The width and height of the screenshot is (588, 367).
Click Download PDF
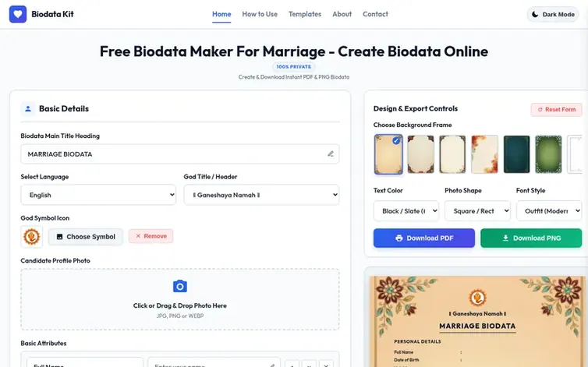[424, 238]
